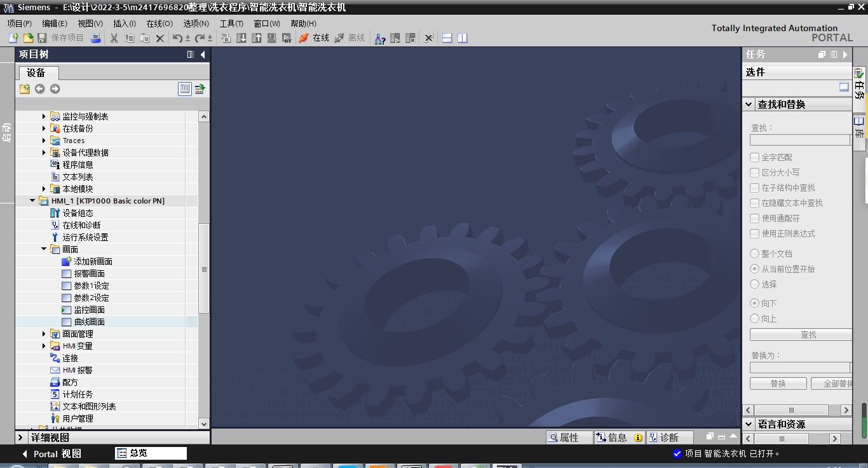Check the 在子结构中查找 checkbox
Screen dimensions: 868x468
tap(755, 188)
